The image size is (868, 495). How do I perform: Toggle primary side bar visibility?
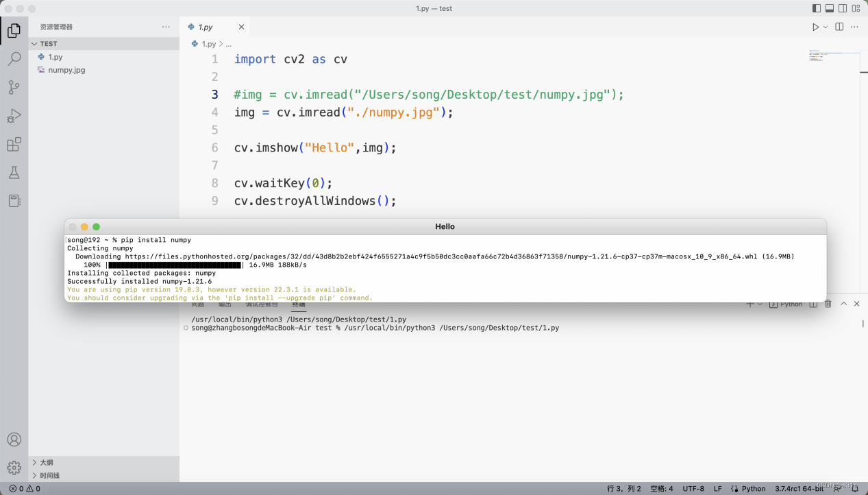[817, 8]
